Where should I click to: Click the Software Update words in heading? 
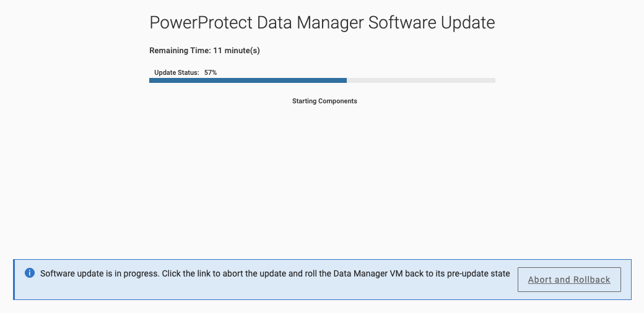(431, 22)
